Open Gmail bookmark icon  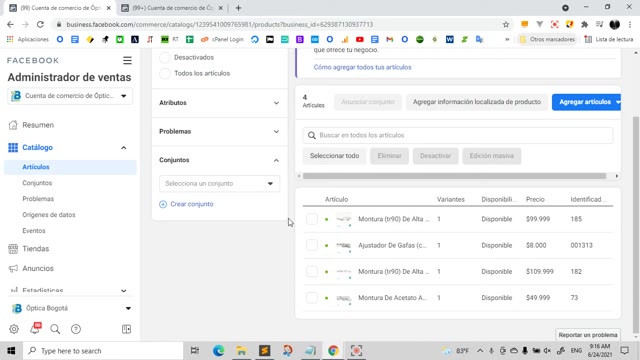pyautogui.click(x=390, y=39)
